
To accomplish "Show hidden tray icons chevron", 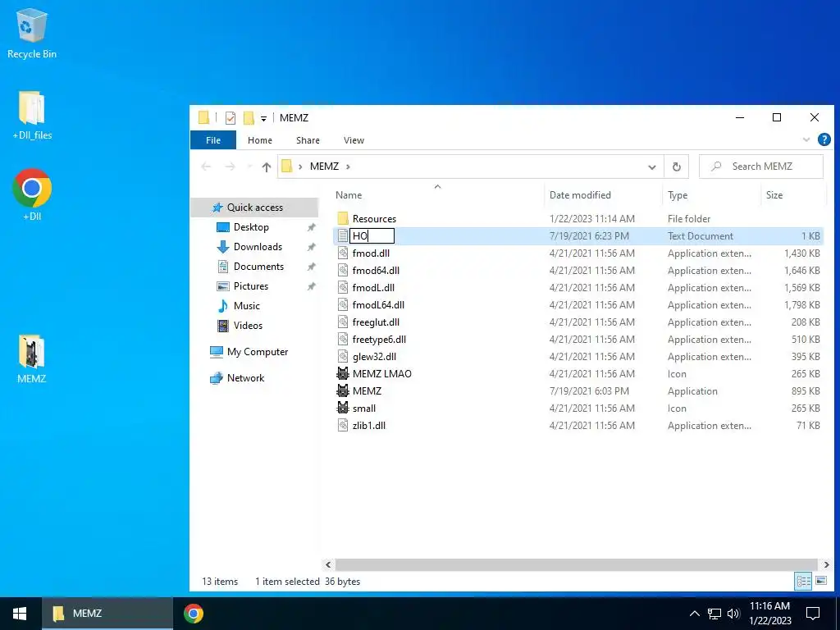I will [694, 614].
